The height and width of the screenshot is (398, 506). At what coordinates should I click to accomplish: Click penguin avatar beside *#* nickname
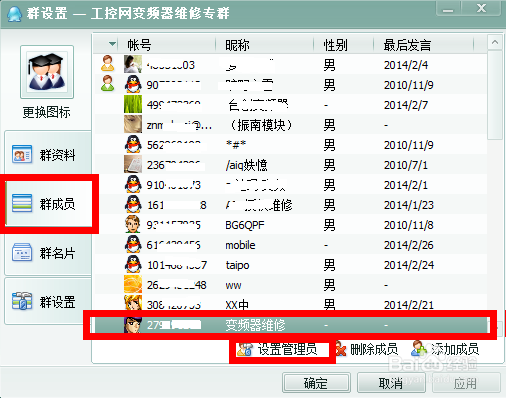pyautogui.click(x=133, y=144)
